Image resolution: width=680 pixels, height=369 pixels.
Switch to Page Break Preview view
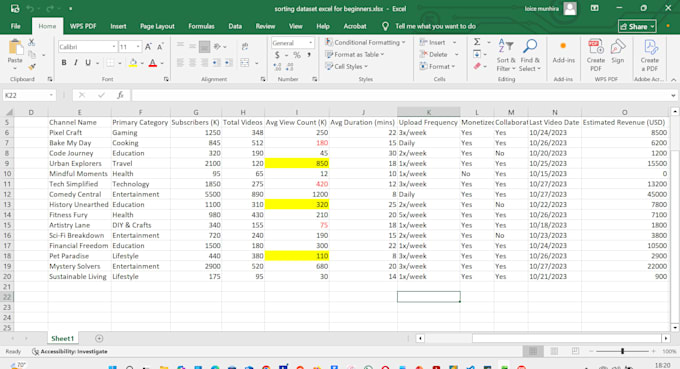575,351
